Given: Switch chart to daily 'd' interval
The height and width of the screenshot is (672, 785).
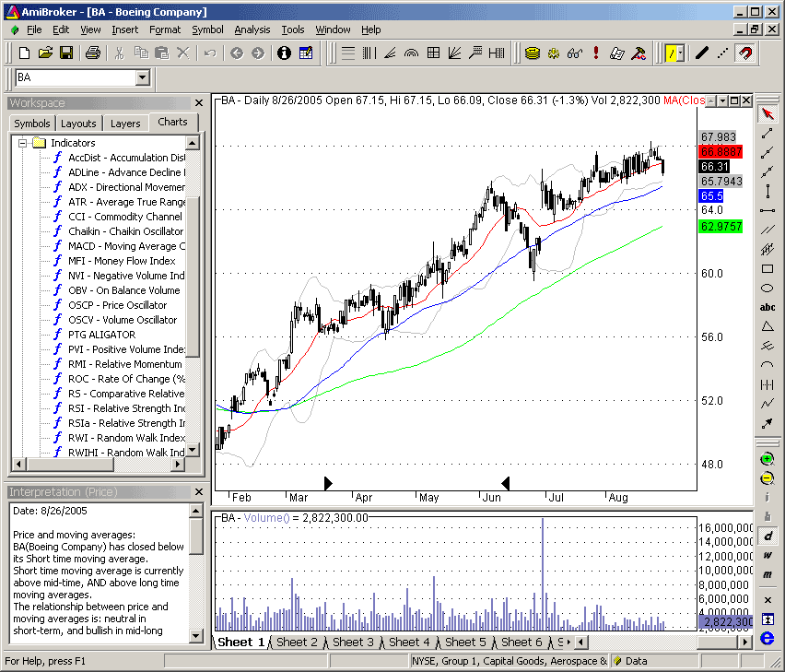Looking at the screenshot, I should click(x=767, y=536).
